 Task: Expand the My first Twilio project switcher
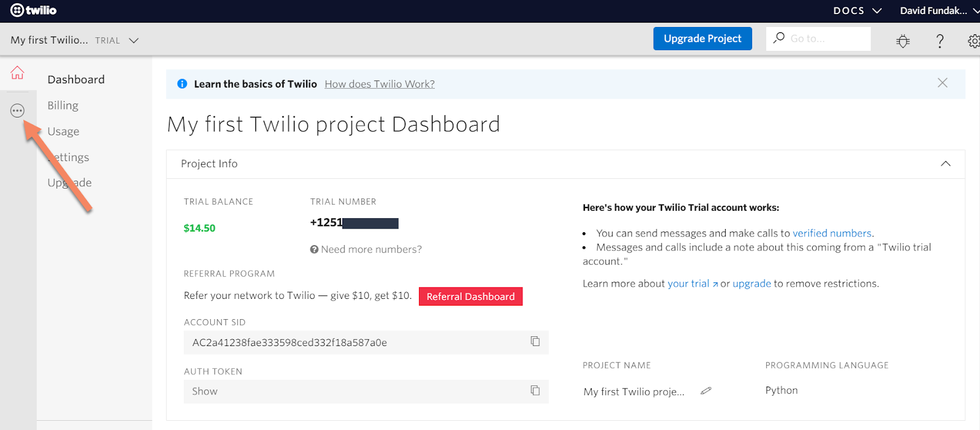tap(75, 40)
